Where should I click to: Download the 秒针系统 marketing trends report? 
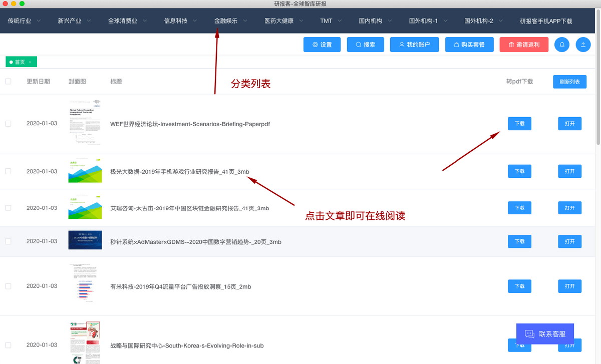click(x=519, y=241)
